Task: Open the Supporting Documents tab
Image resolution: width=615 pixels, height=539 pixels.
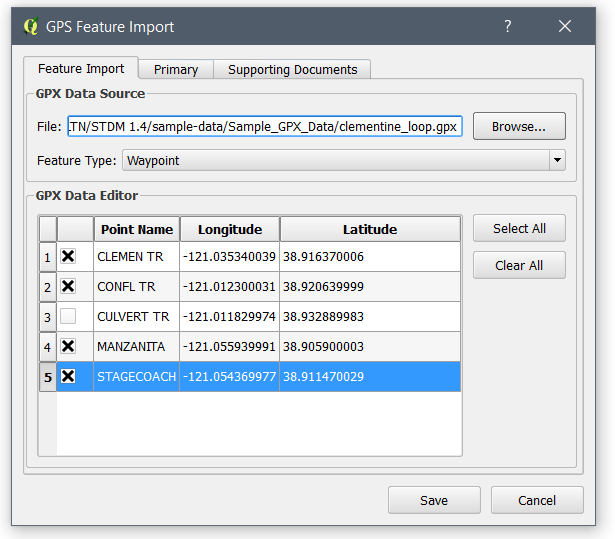Action: [293, 69]
